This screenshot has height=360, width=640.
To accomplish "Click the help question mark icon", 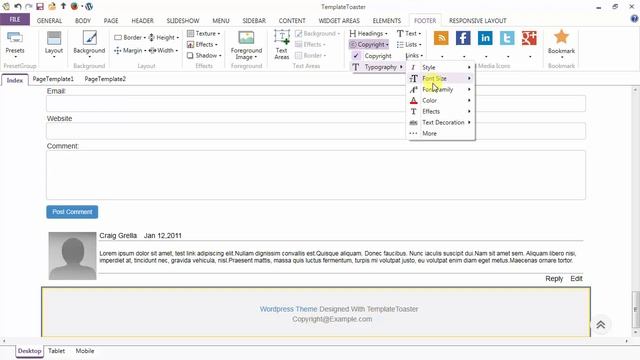I will [x=634, y=19].
